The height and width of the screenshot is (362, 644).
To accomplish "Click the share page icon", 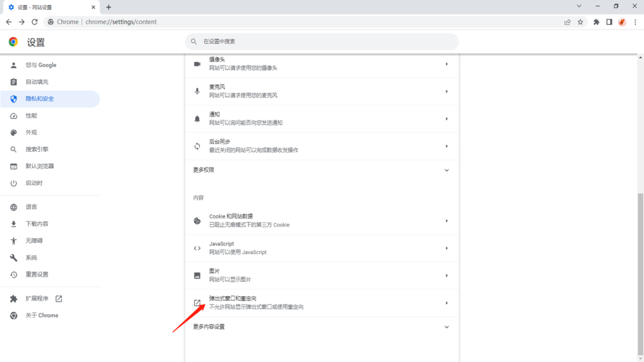I will [x=568, y=22].
